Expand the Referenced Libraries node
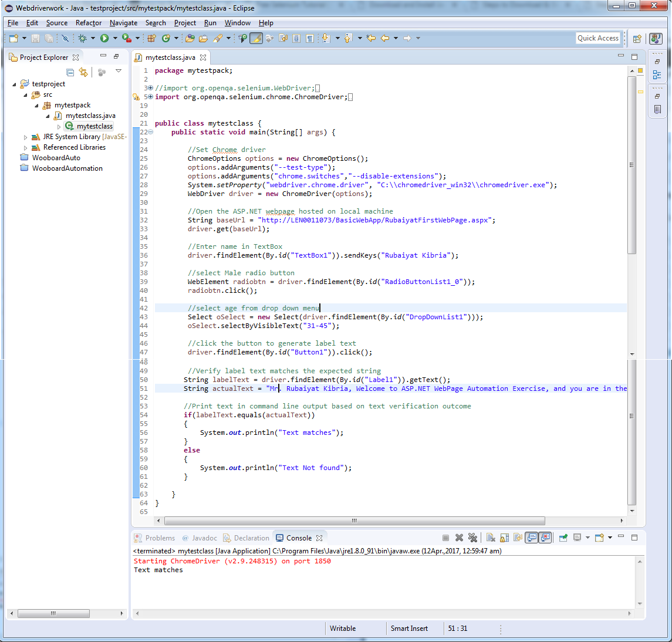672x642 pixels. [x=25, y=148]
